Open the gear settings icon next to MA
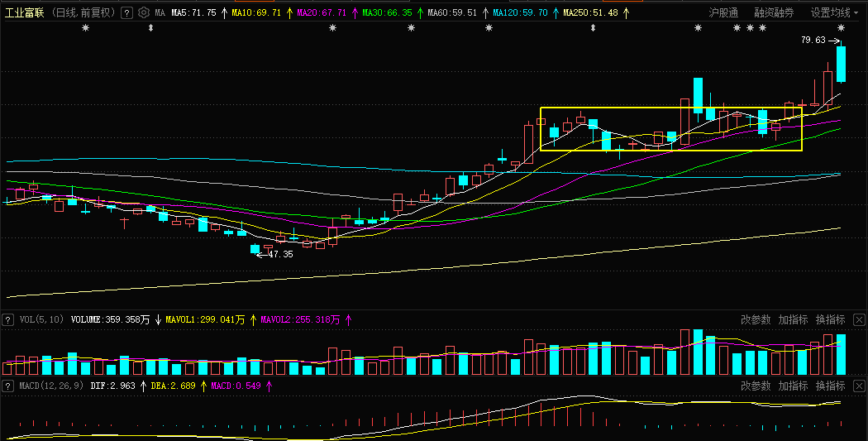Viewport: 868px width, 441px height. pyautogui.click(x=143, y=12)
